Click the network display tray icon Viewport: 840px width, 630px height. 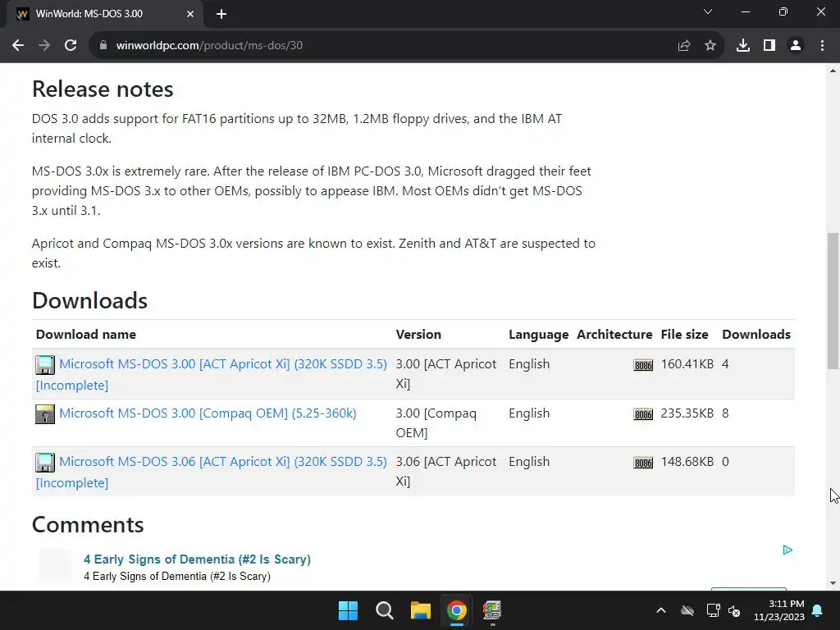pyautogui.click(x=713, y=610)
